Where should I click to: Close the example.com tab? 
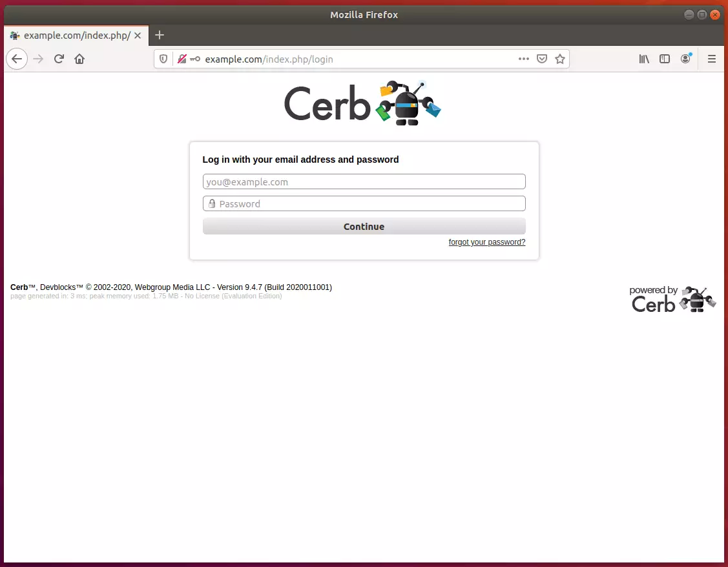pos(138,36)
